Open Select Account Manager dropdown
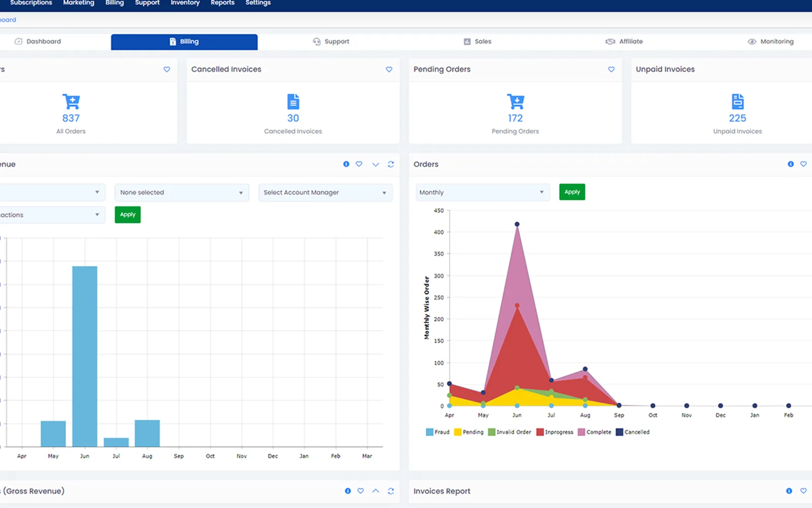Screen dimensions: 812x508 point(325,193)
